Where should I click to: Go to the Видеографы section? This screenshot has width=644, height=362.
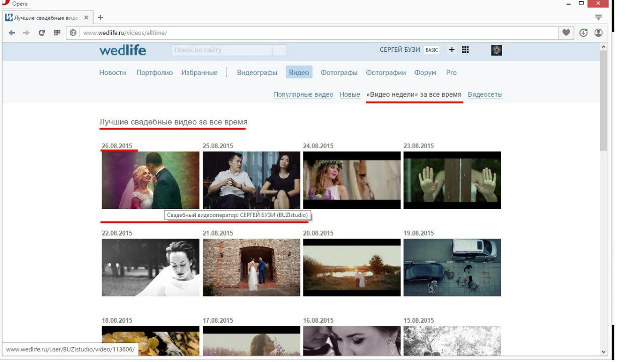pos(257,73)
